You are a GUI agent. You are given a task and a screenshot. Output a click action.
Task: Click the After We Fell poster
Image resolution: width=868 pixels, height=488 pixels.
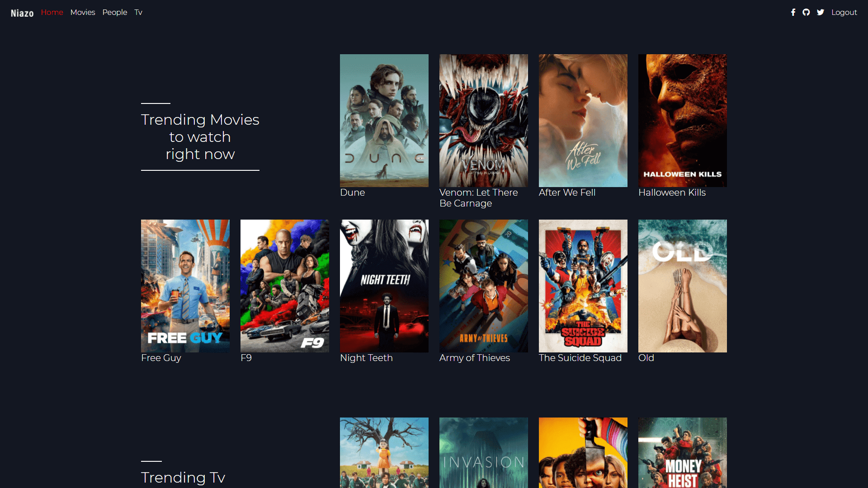click(583, 120)
